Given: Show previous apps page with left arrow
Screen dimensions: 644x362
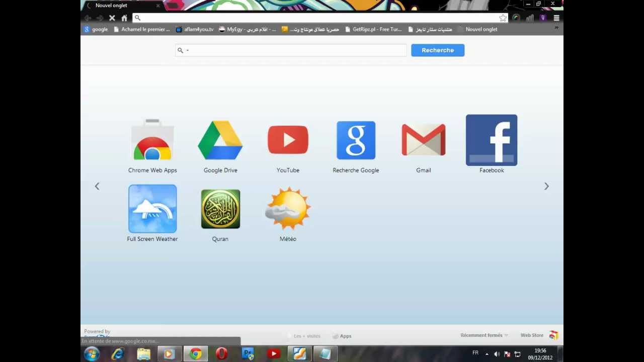Looking at the screenshot, I should click(97, 187).
